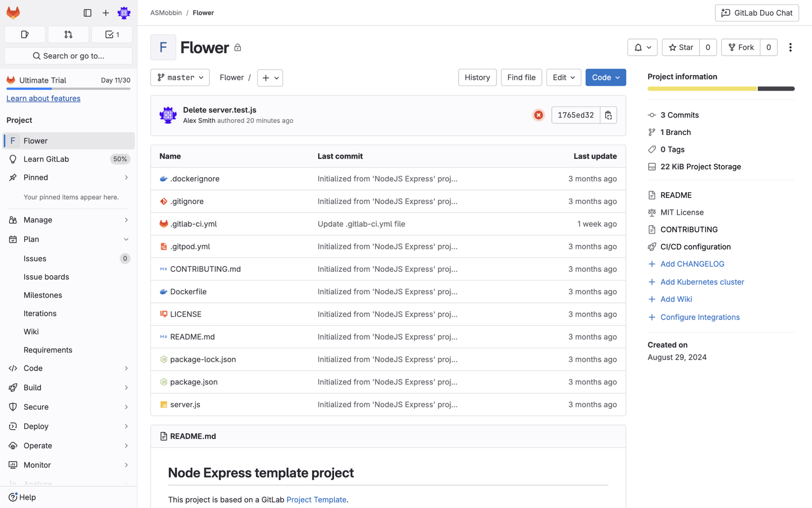
Task: Open the blue Code dropdown
Action: [606, 77]
